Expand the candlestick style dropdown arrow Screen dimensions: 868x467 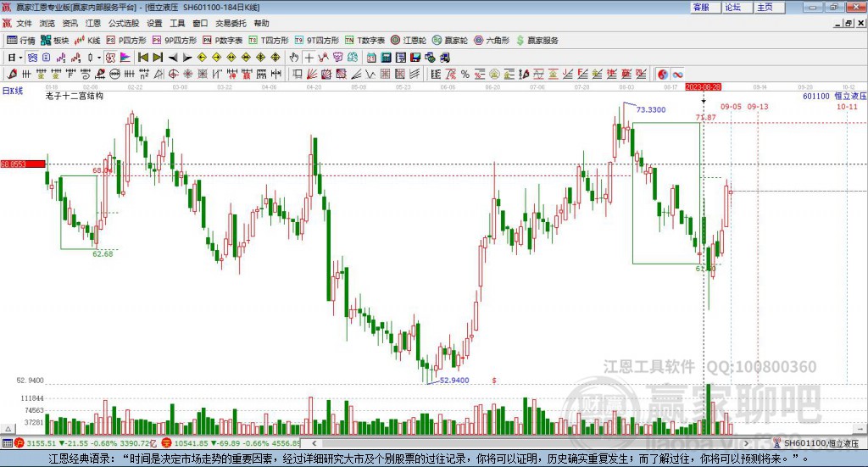click(99, 58)
